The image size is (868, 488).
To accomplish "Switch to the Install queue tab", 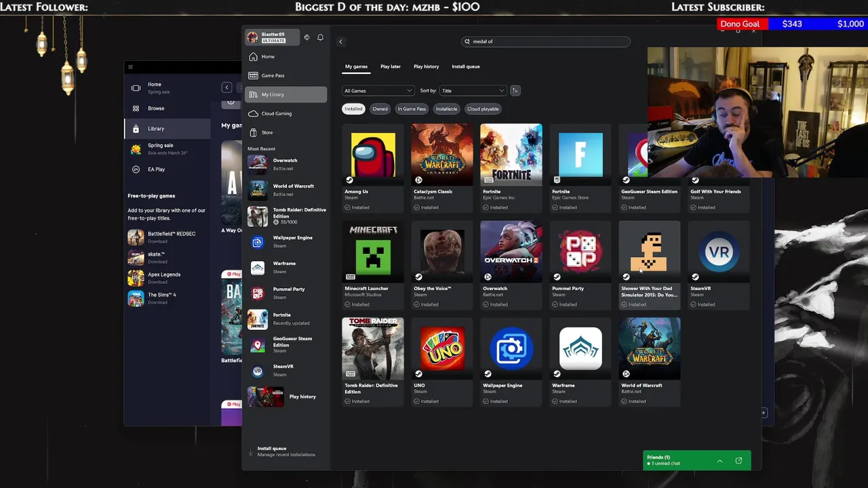I will pyautogui.click(x=465, y=66).
